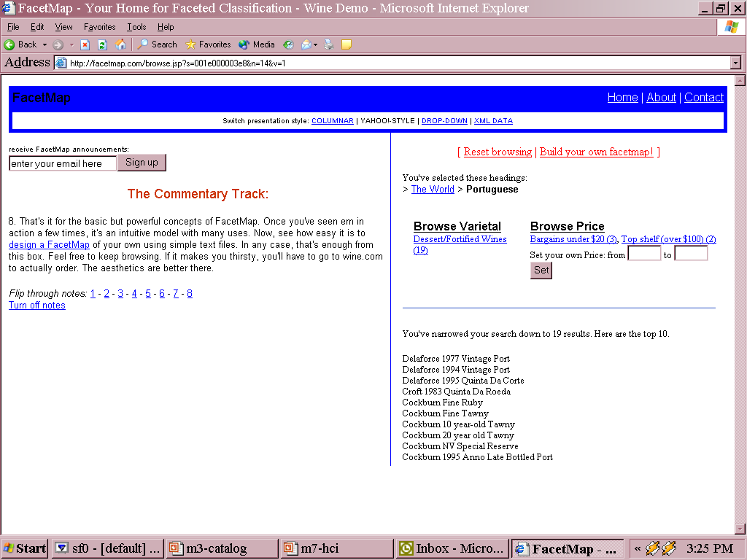Expand the Mail button dropdown
The height and width of the screenshot is (560, 747).
314,44
